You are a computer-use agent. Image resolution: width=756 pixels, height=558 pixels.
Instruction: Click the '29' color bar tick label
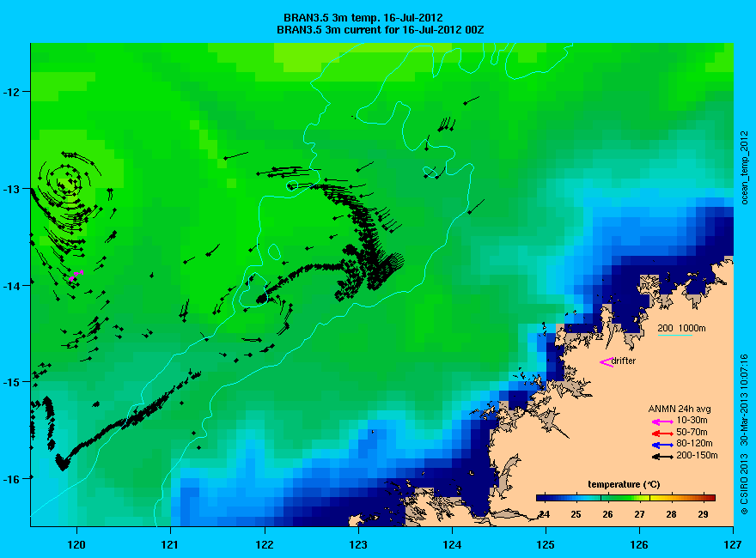703,514
